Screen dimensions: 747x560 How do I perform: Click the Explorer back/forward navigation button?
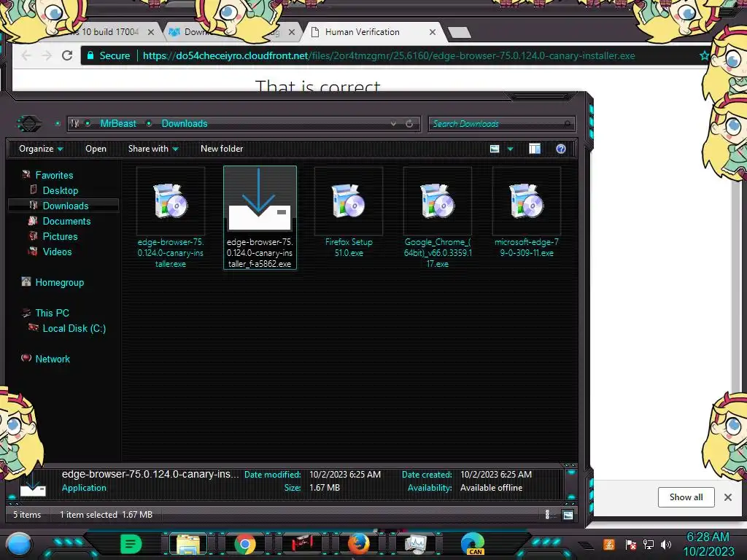[29, 124]
